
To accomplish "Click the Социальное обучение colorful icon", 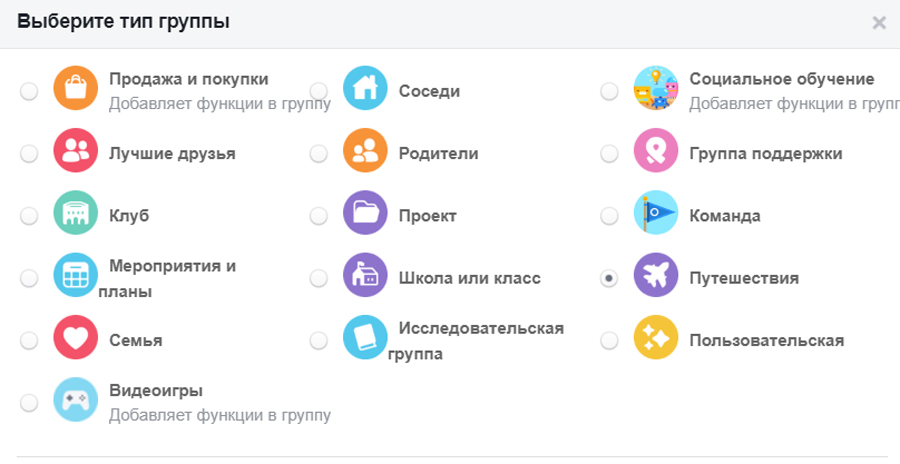I will [655, 89].
